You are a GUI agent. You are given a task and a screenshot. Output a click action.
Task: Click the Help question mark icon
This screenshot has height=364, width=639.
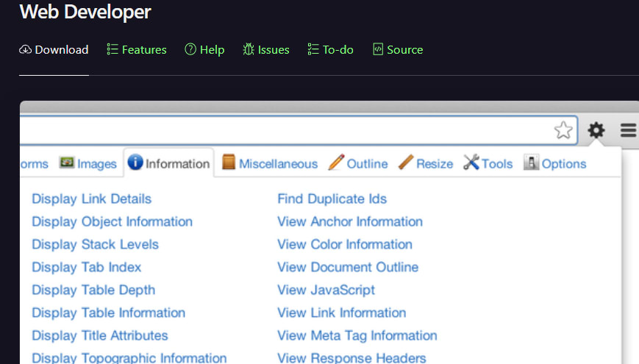(190, 49)
